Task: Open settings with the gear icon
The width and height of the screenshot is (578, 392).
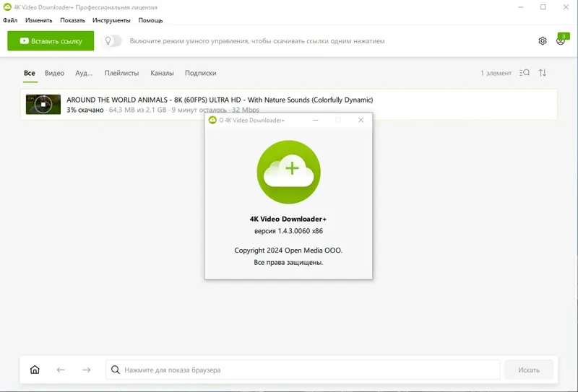Action: pyautogui.click(x=543, y=41)
